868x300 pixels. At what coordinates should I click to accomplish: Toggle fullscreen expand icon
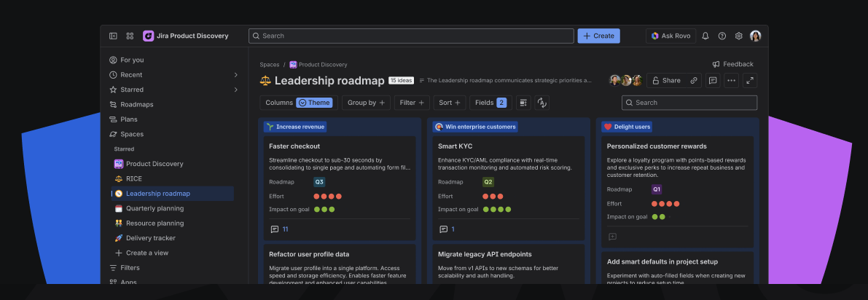coord(750,80)
